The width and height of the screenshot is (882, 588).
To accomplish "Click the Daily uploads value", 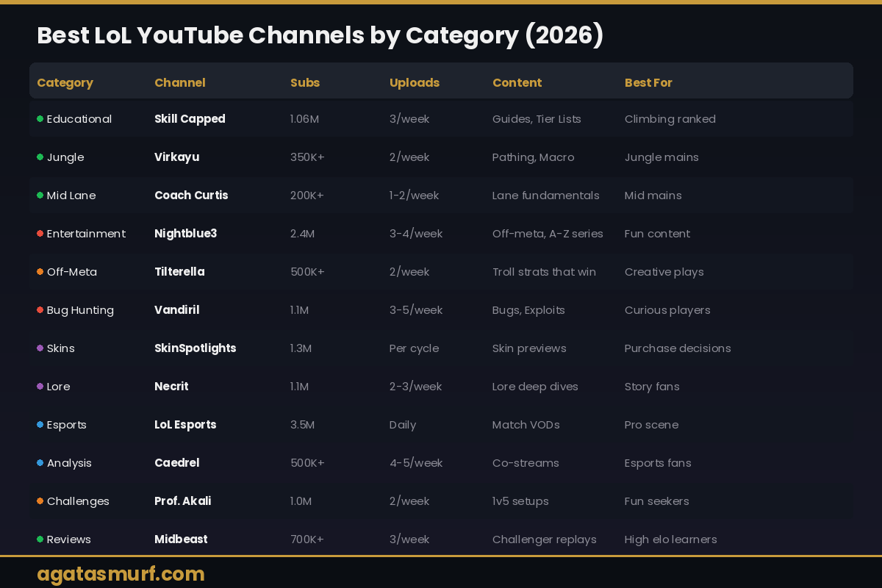I will pos(403,425).
